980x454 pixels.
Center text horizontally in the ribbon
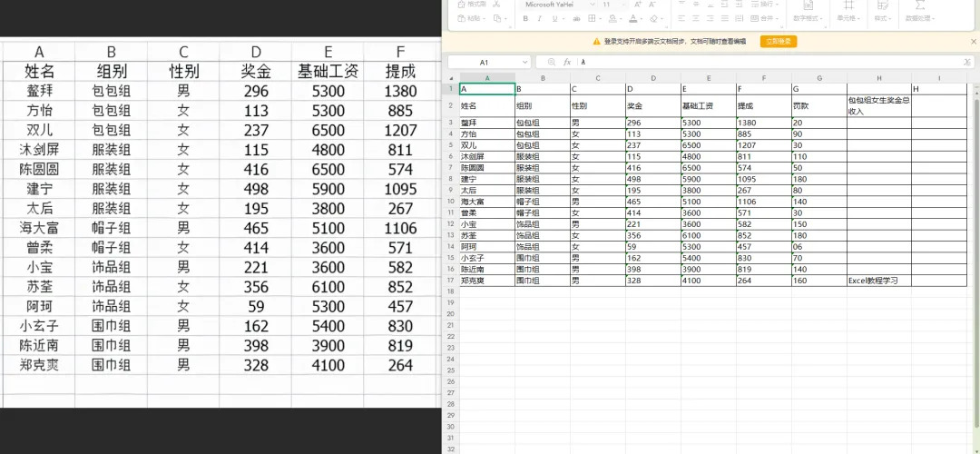pos(696,18)
